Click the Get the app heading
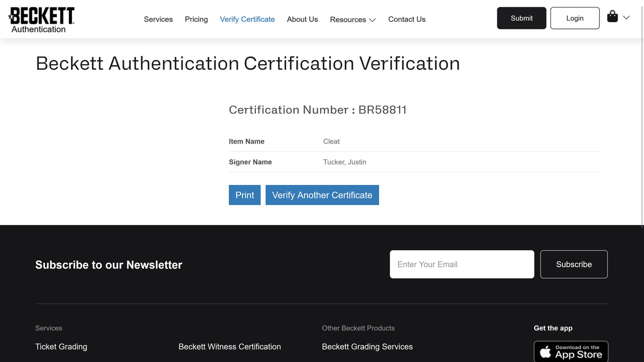 (x=553, y=328)
